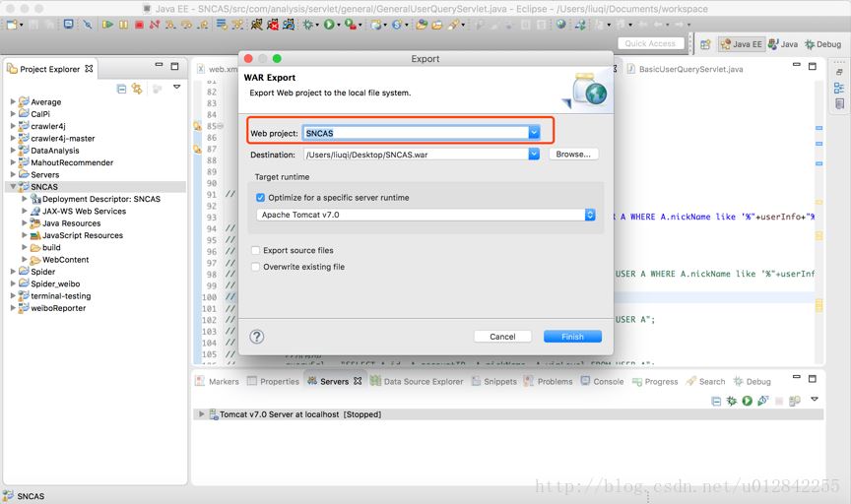Click the Open Type folder toolbar icon
The width and height of the screenshot is (851, 504).
422,25
